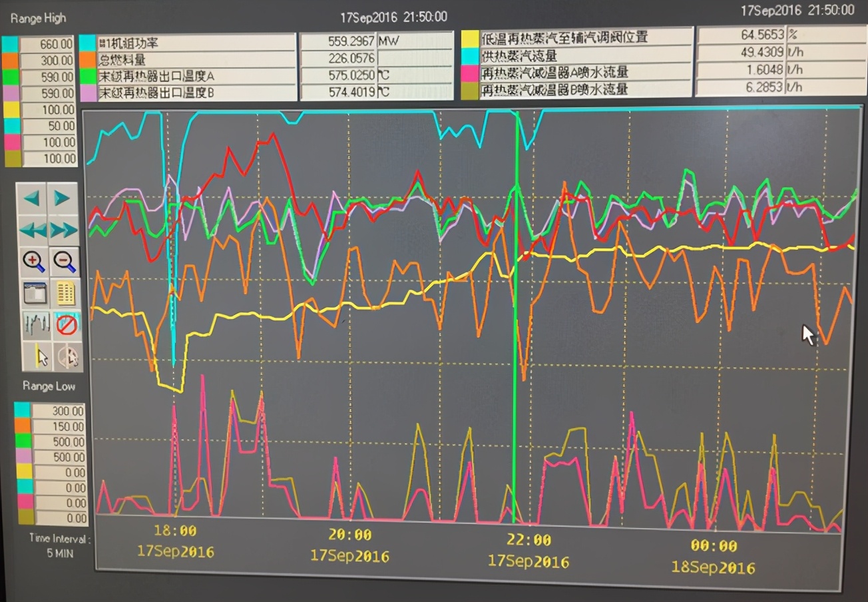This screenshot has width=868, height=602.
Task: Activate the yellow hairline cursor tool
Action: coord(37,356)
